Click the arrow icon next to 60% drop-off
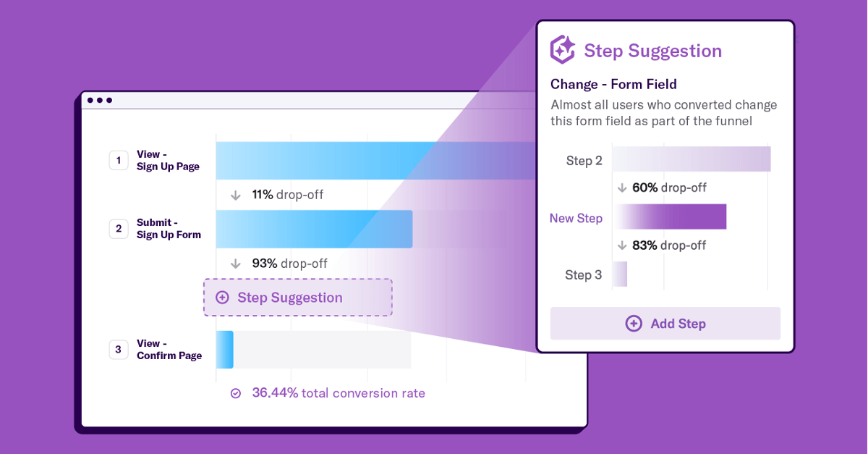868x454 pixels. (x=621, y=187)
